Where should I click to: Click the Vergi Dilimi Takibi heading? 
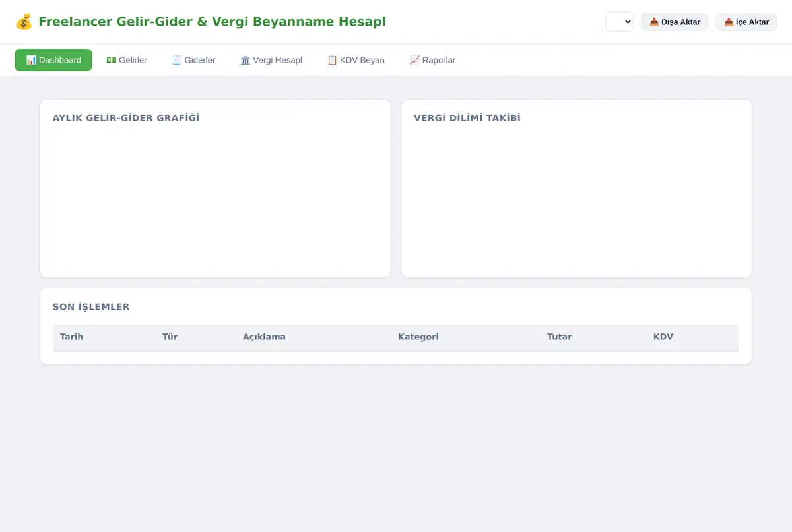(467, 118)
